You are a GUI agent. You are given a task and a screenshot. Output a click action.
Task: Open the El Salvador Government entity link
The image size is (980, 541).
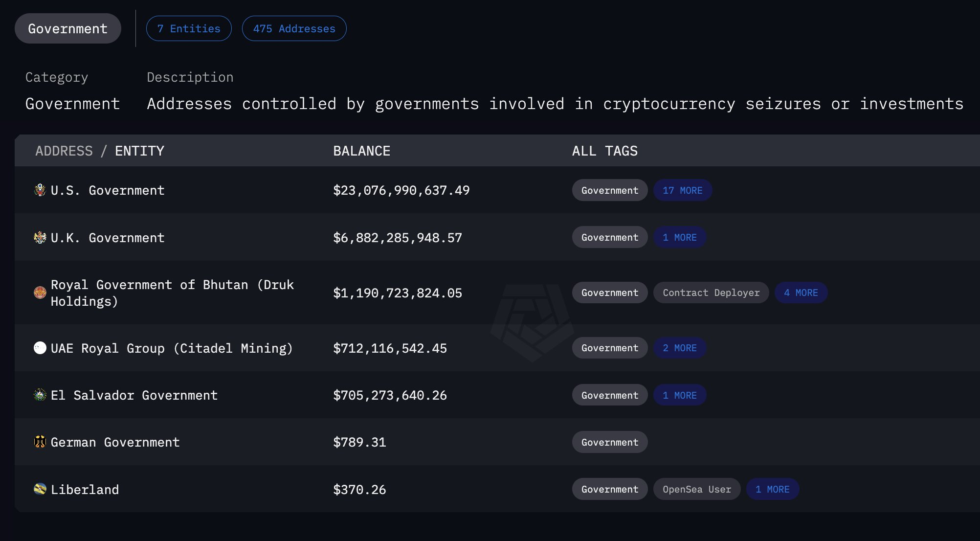[x=134, y=395]
